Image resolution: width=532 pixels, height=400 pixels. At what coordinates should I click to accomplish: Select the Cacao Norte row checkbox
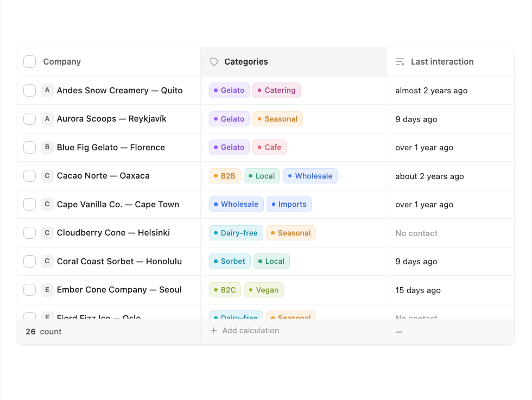pyautogui.click(x=29, y=176)
